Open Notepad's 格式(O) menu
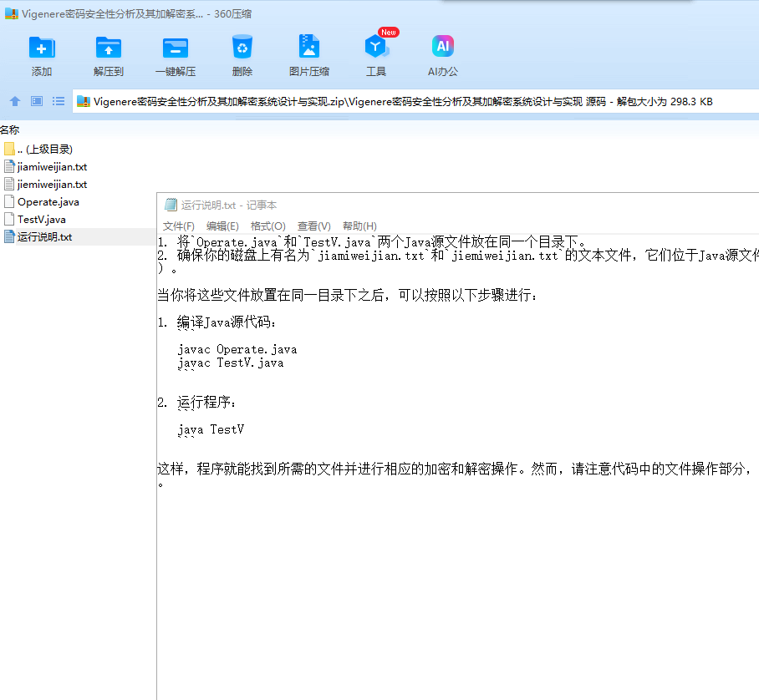 click(267, 226)
